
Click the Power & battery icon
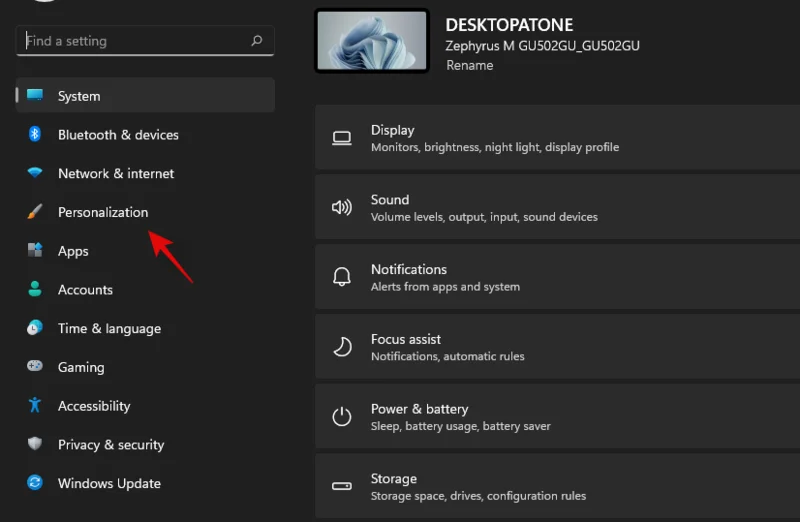click(x=342, y=416)
